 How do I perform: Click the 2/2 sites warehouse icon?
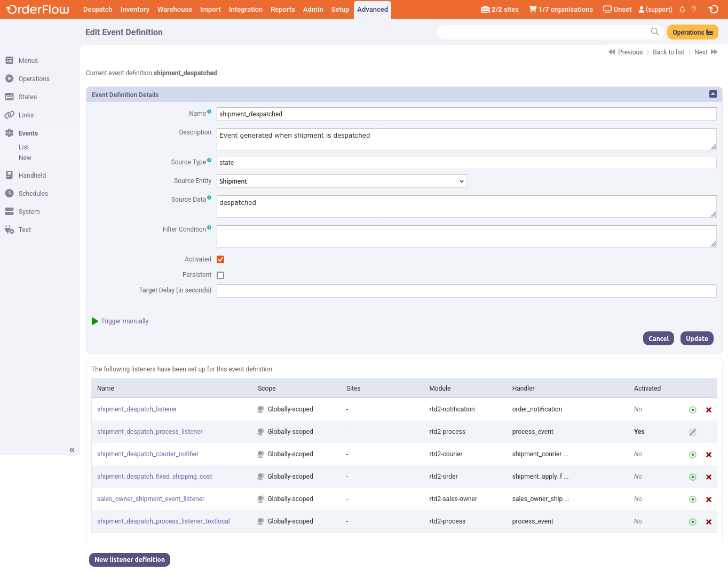coord(485,9)
